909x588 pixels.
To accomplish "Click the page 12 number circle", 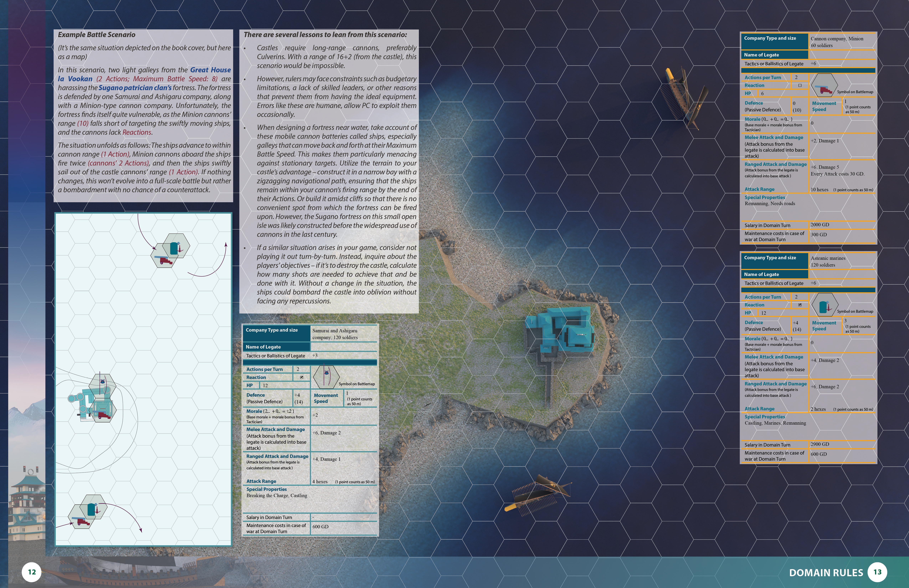I will 32,572.
